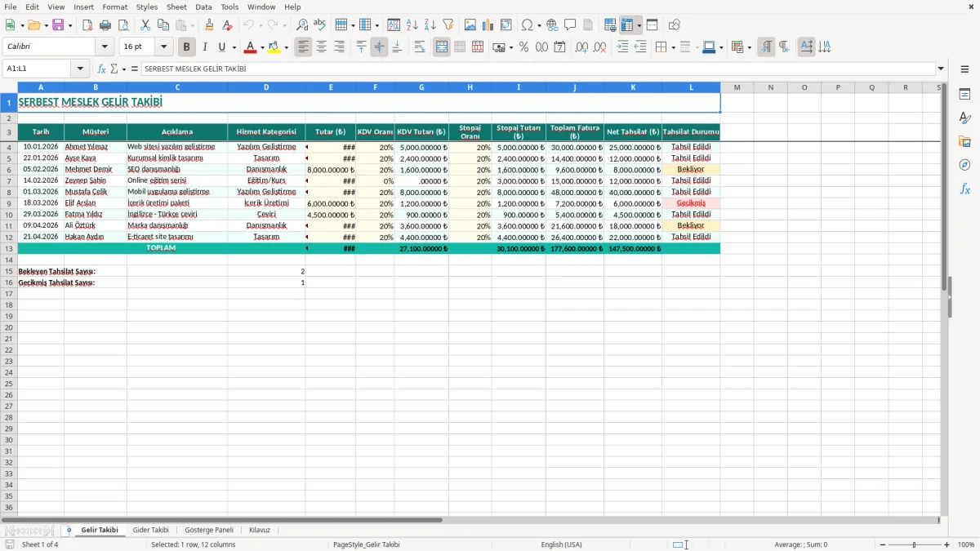Open the Function Wizard beside the formula bar
This screenshot has width=980, height=551.
pyautogui.click(x=102, y=69)
